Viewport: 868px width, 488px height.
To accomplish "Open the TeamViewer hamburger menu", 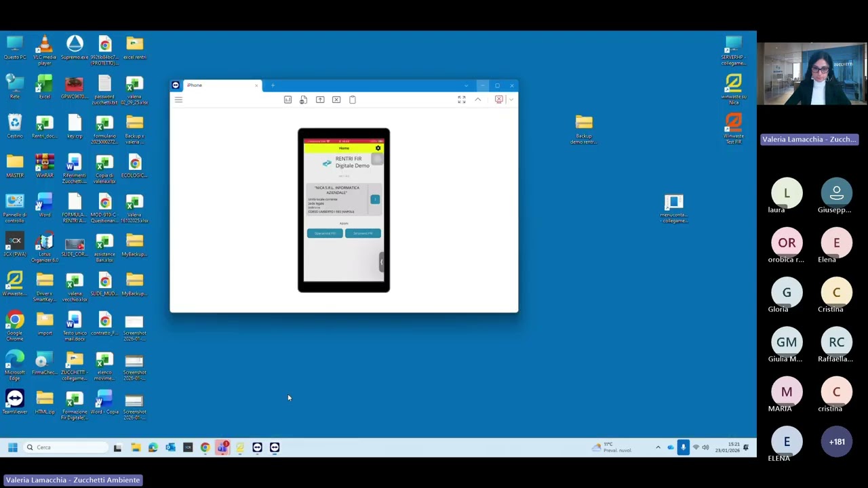I will [178, 100].
